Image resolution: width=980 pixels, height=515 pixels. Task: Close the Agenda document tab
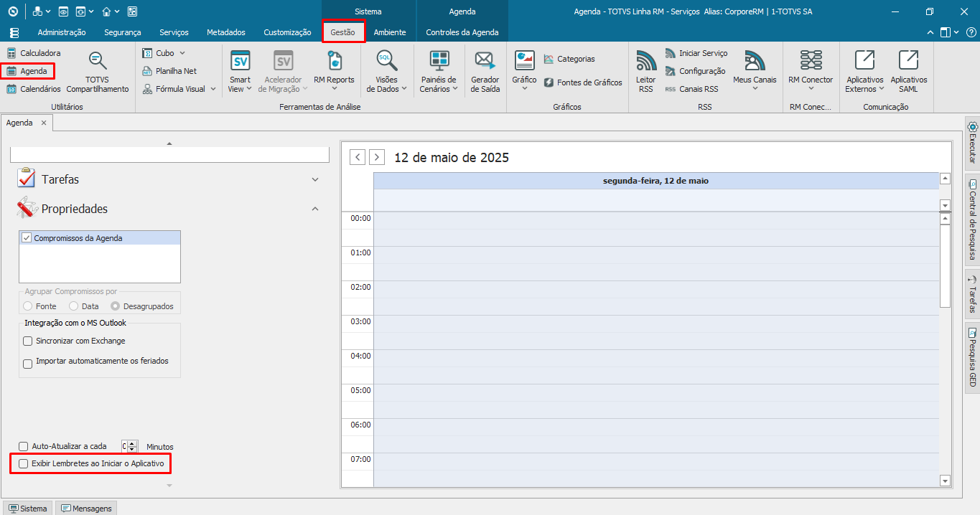click(43, 123)
